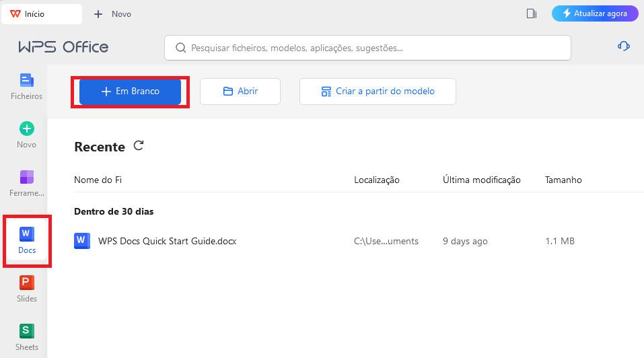The width and height of the screenshot is (644, 358).
Task: Open Ficheiros in the sidebar
Action: coord(26,86)
